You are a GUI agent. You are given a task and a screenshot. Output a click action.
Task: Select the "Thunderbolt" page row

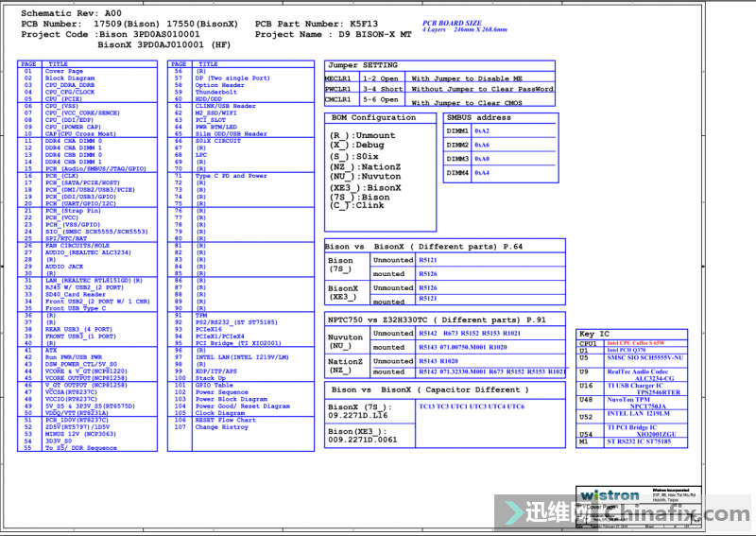tap(216, 92)
